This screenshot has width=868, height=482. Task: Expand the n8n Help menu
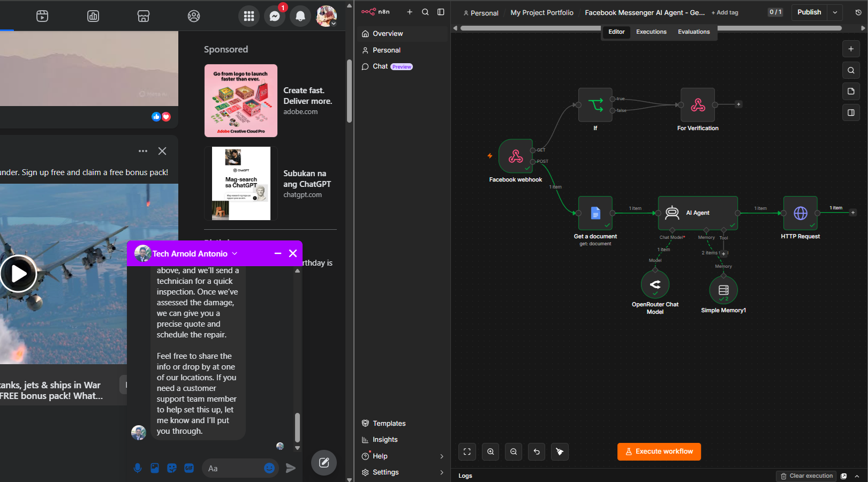point(403,456)
